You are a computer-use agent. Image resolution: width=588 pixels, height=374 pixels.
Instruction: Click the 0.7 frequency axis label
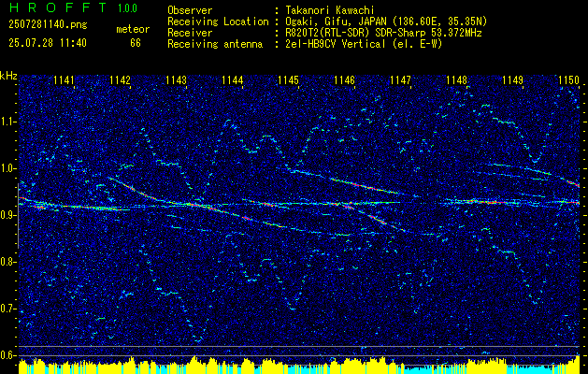tap(8, 309)
